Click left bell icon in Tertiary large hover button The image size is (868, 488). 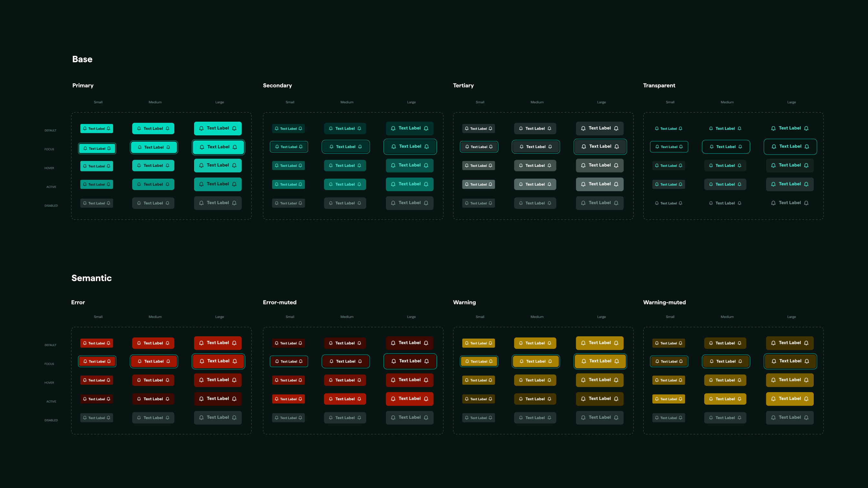(583, 165)
